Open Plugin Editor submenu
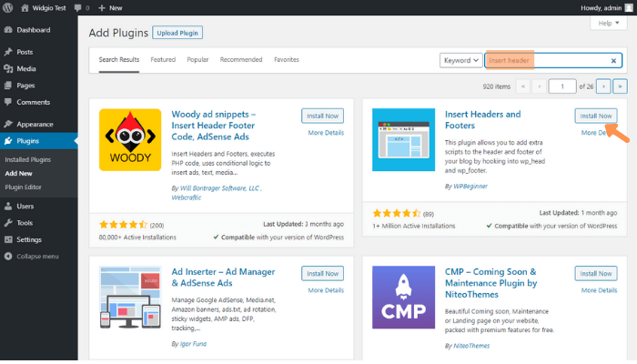 23,187
